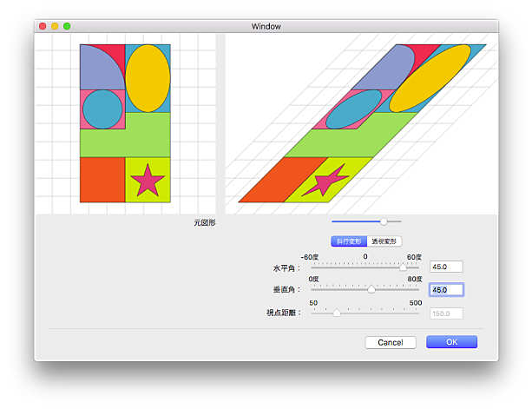Click the blue circle in original preview
Screen dimensions: 532x409
coord(102,108)
